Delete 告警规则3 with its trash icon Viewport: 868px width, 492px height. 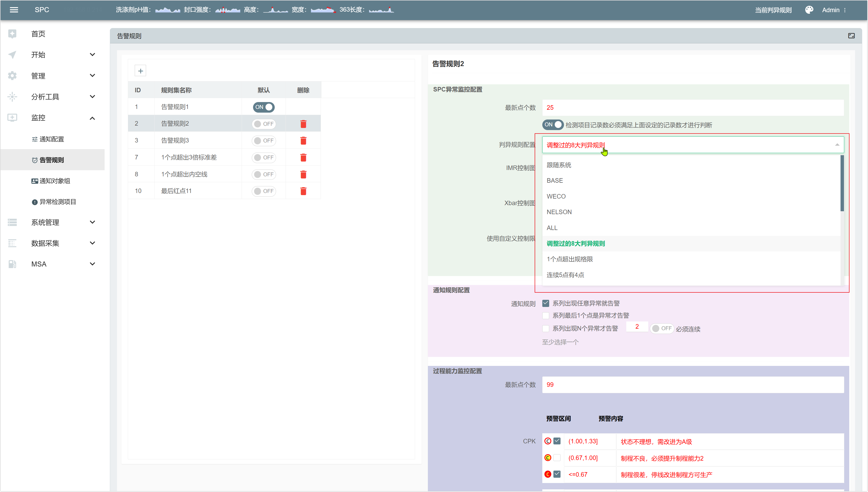point(303,141)
